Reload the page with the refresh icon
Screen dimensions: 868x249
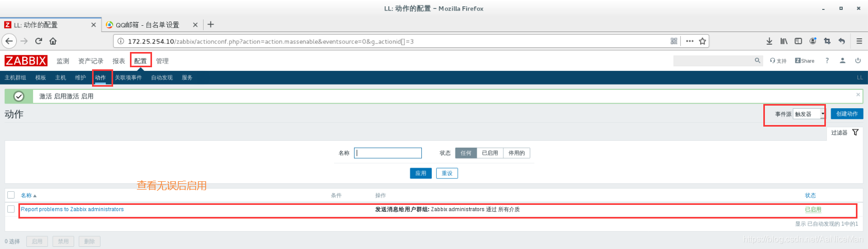(38, 41)
